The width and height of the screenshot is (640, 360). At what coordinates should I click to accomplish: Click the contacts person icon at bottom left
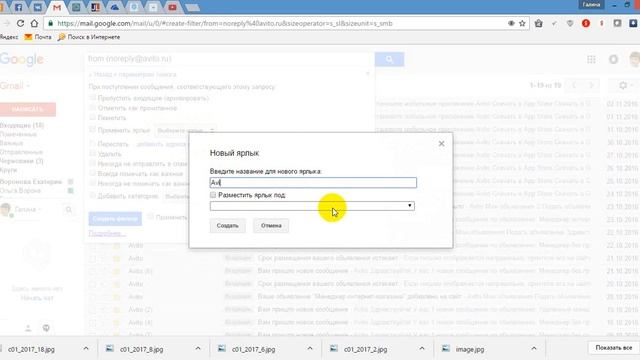tap(28, 328)
